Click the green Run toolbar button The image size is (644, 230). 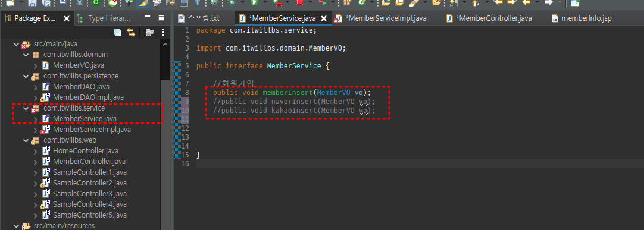254,3
